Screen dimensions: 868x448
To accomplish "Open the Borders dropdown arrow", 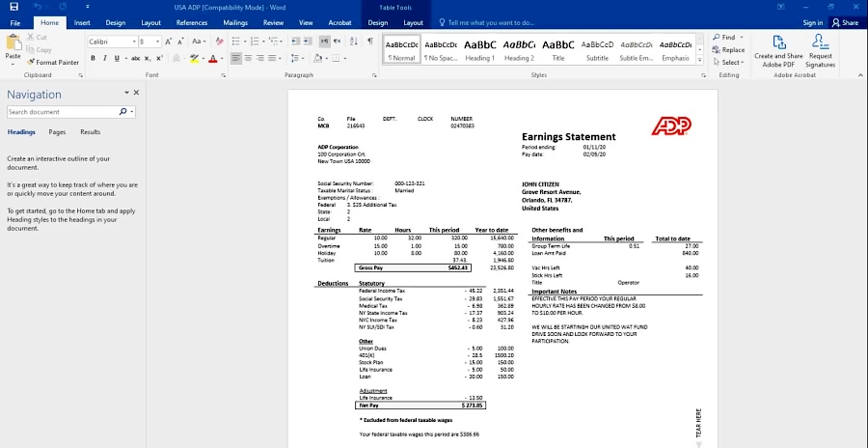I will click(345, 58).
